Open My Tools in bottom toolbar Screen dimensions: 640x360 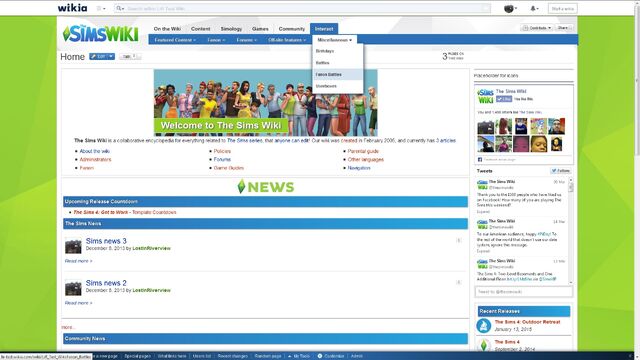pos(299,356)
